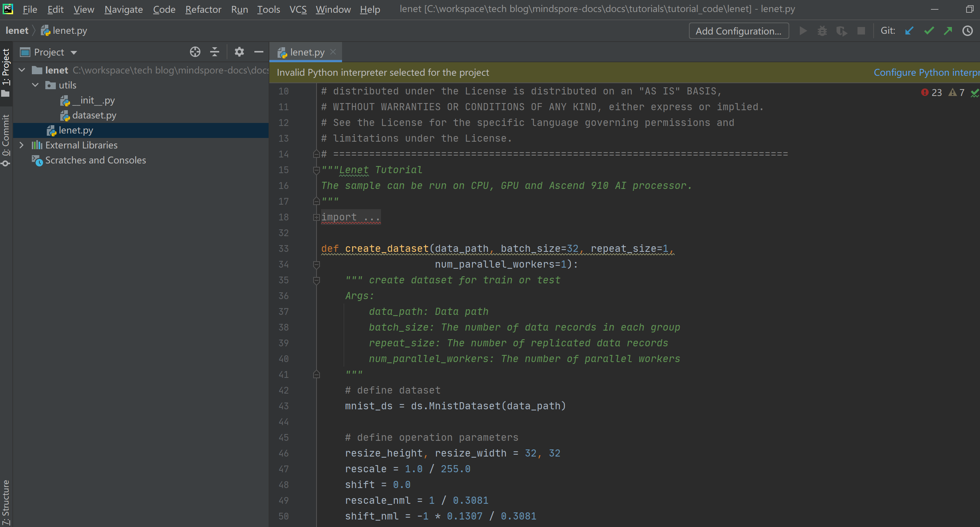Image resolution: width=980 pixels, height=527 pixels.
Task: Open Project panel settings gear
Action: click(x=239, y=52)
